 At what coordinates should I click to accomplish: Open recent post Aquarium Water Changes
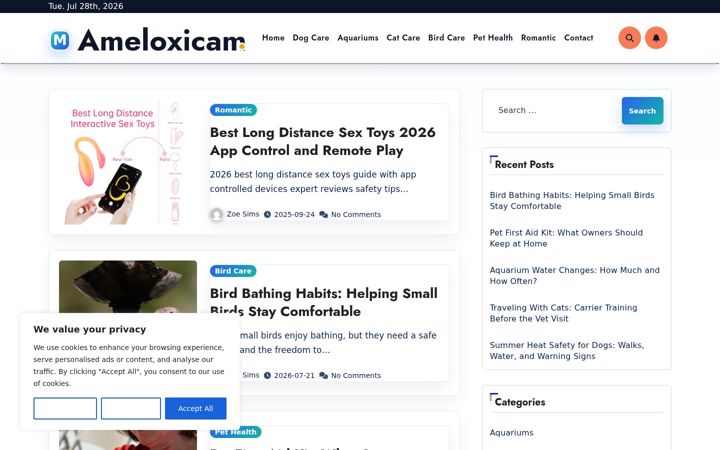pos(574,276)
